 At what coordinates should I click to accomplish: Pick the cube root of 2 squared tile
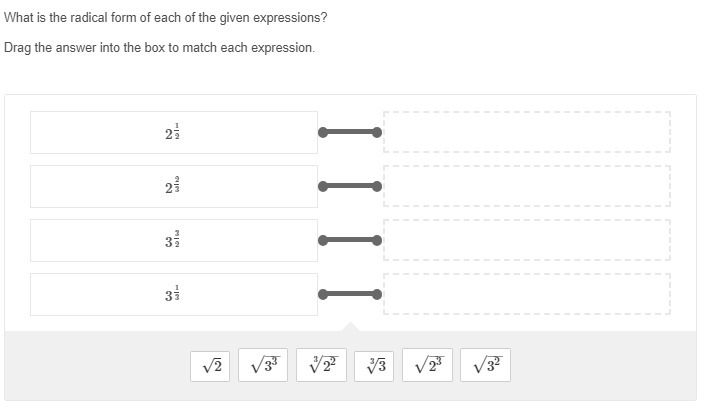pos(321,366)
